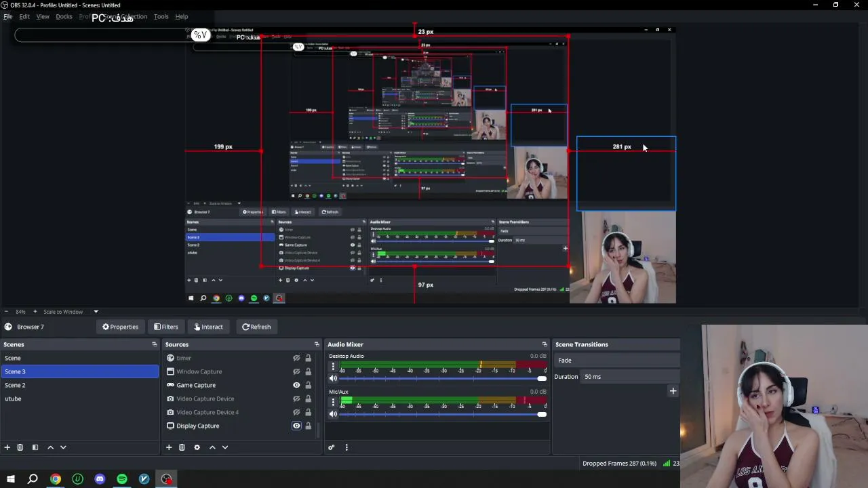Show the Window Capture source

[x=296, y=371]
